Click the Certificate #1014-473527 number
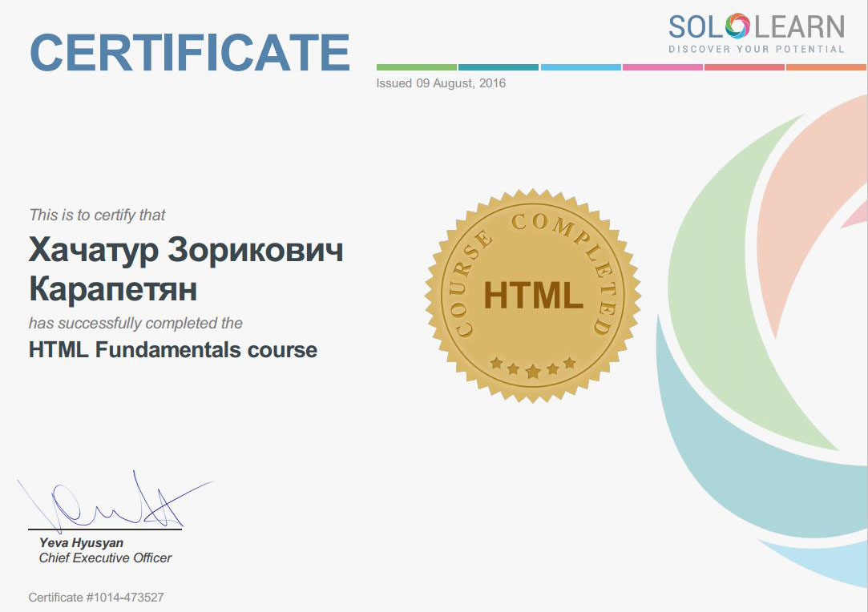Image resolution: width=868 pixels, height=612 pixels. [96, 598]
